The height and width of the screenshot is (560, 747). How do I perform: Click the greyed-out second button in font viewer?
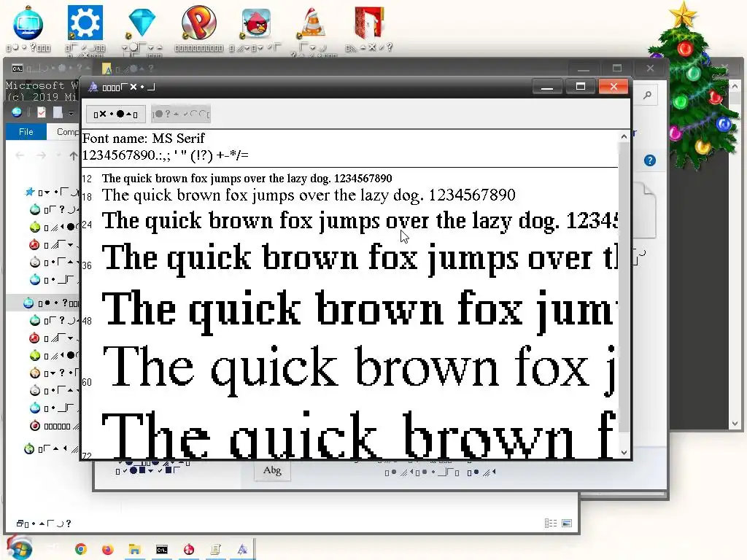(181, 114)
